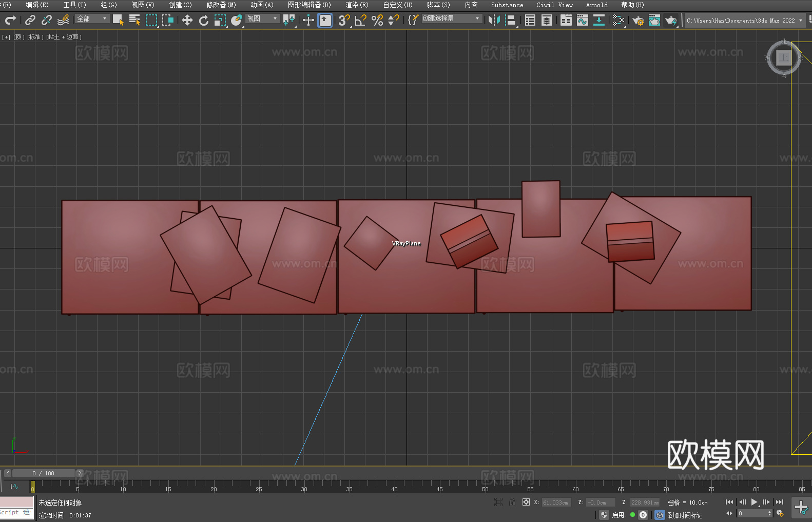Activate the Select and Scale tool
Image resolution: width=812 pixels, height=522 pixels.
pyautogui.click(x=220, y=20)
